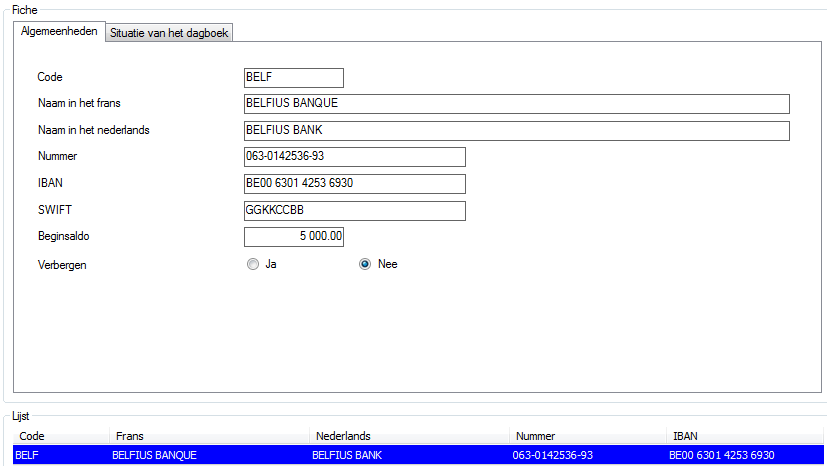Viewport: 827px width, 466px height.
Task: Select the Nee radio button for Verbergen
Action: pos(365,264)
